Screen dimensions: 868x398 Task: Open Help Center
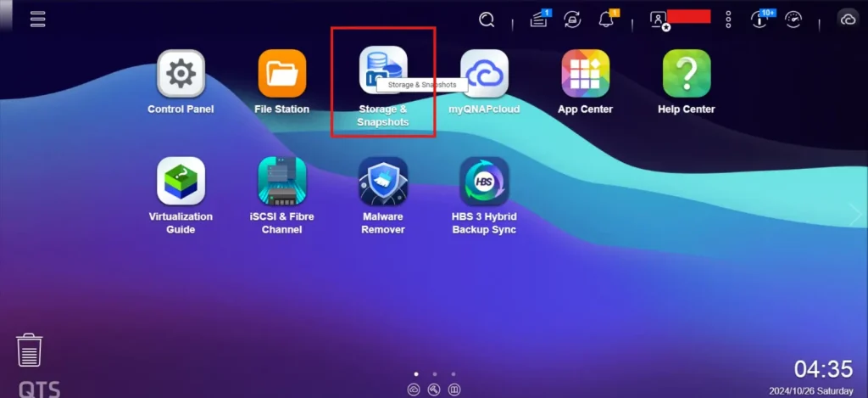coord(686,74)
